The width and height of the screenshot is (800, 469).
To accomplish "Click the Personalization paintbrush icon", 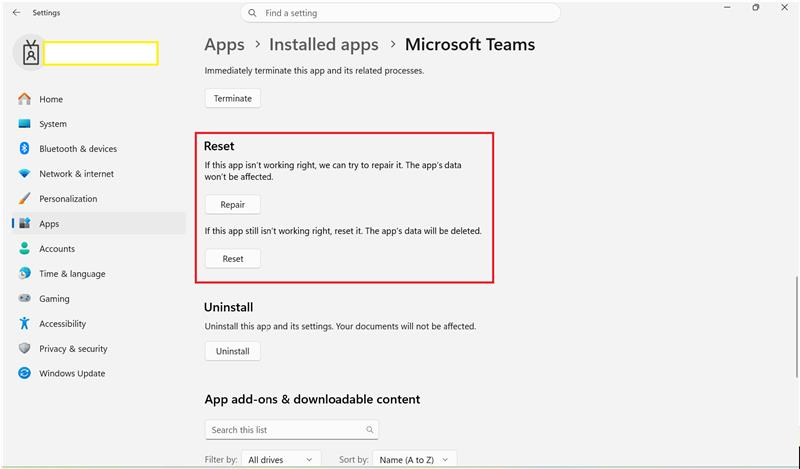I will pos(24,199).
